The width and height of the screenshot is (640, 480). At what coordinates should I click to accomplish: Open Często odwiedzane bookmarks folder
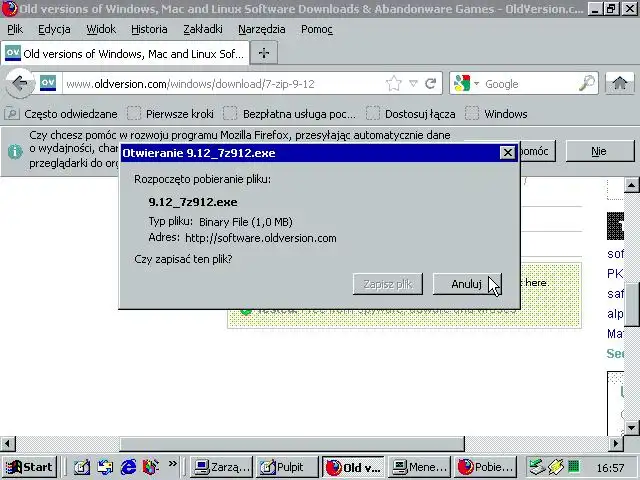pos(61,114)
